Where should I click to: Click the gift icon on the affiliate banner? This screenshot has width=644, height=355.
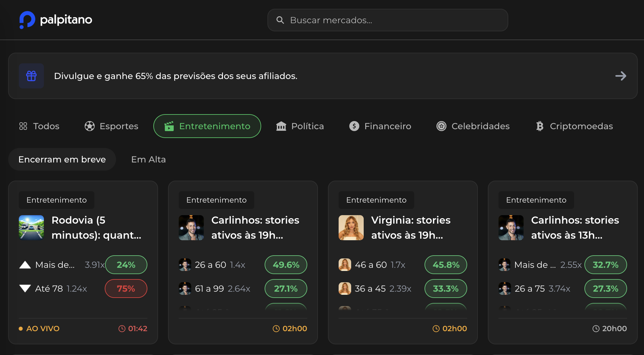[x=31, y=76]
